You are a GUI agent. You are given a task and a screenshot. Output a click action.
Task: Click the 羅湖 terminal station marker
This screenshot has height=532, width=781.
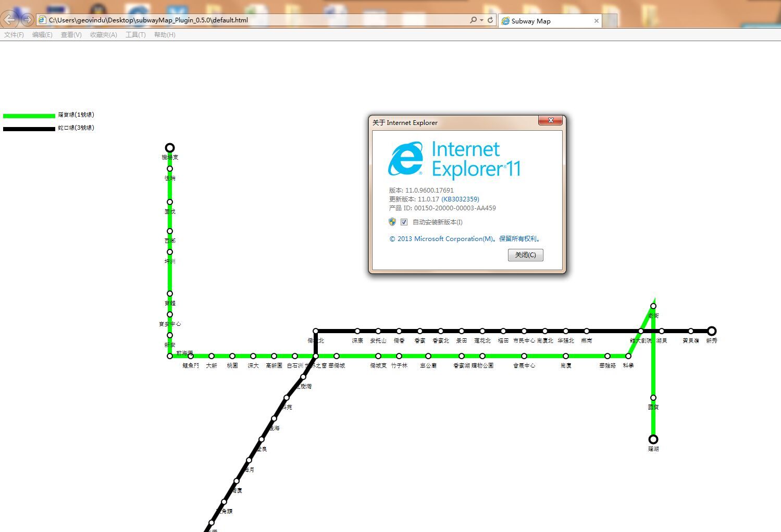tap(653, 439)
